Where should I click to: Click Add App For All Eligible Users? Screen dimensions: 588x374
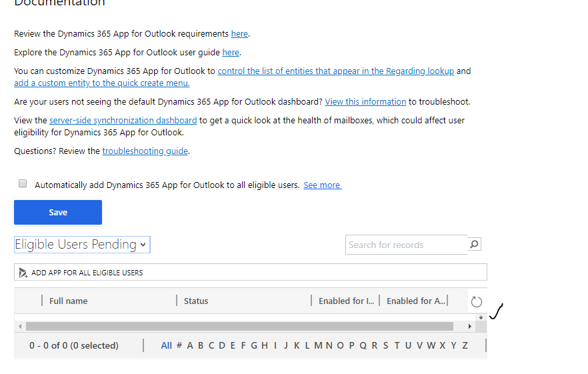(87, 273)
